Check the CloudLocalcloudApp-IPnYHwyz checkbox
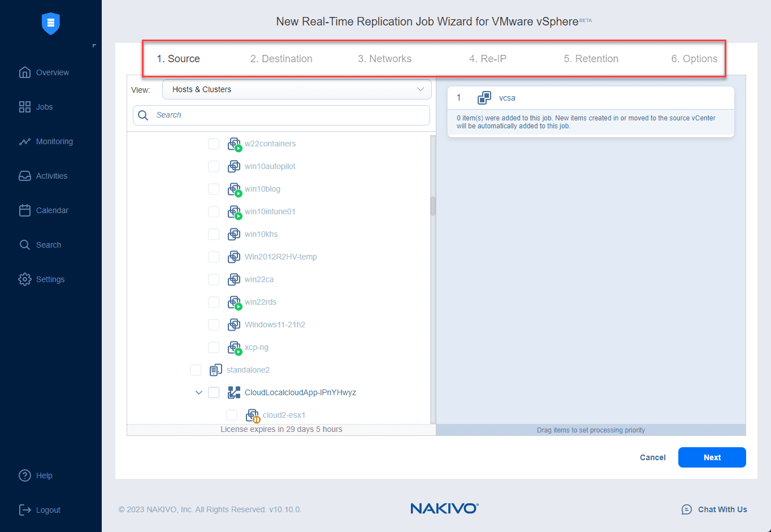771x532 pixels. pyautogui.click(x=214, y=392)
